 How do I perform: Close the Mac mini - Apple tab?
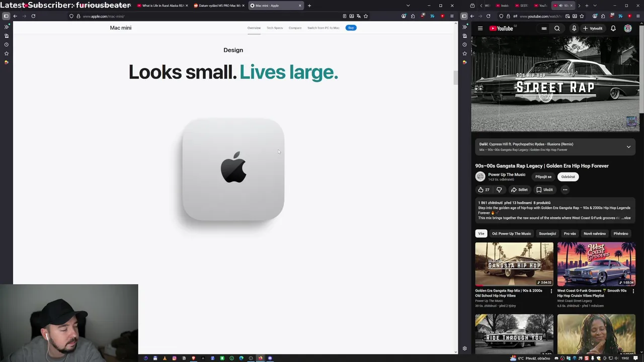[x=300, y=6]
